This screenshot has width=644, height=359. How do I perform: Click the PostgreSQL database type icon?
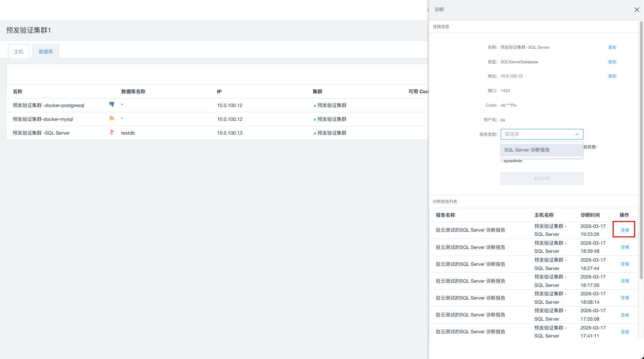[x=112, y=104]
